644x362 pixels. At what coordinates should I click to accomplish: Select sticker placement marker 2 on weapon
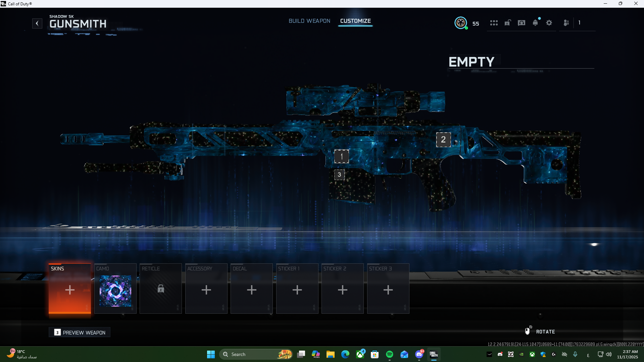443,140
